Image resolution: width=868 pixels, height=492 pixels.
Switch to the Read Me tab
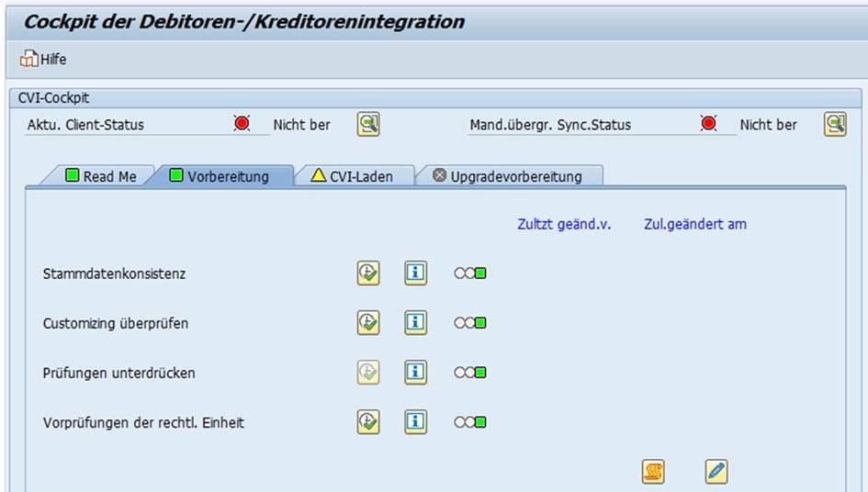tap(101, 176)
